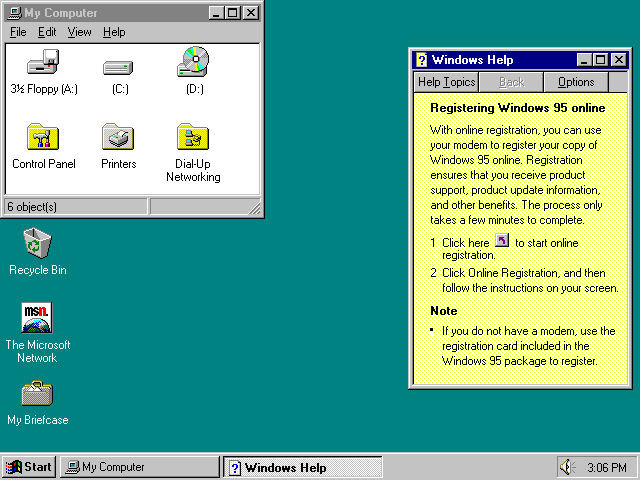The image size is (640, 480).
Task: Click the My Computer window resize grip
Action: 254,208
